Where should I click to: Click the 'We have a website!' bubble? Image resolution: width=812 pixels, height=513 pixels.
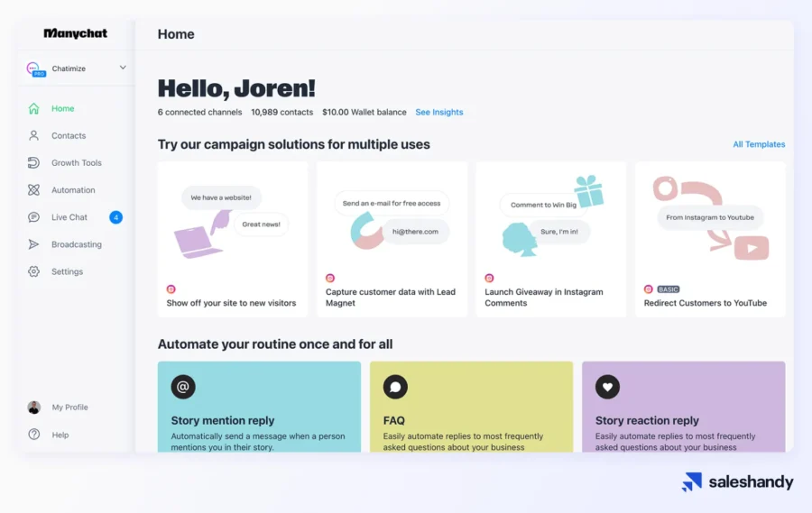(221, 197)
